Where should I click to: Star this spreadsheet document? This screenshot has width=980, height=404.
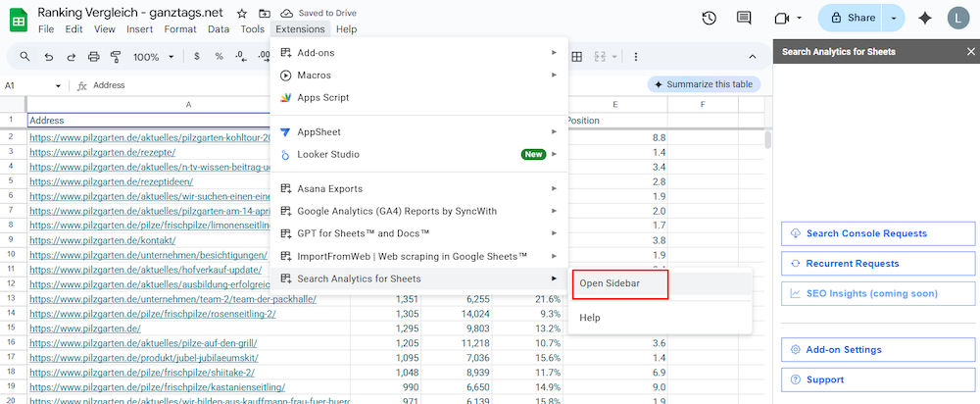coord(242,13)
